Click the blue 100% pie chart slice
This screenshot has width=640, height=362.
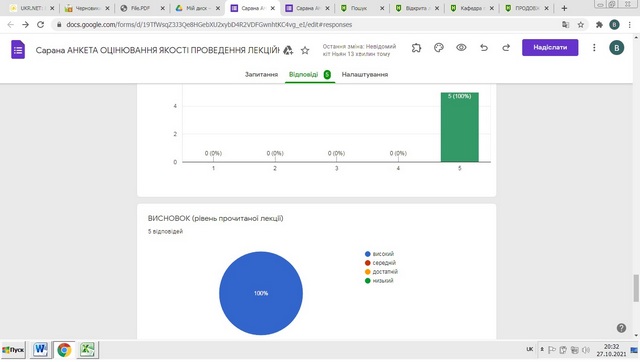[261, 293]
